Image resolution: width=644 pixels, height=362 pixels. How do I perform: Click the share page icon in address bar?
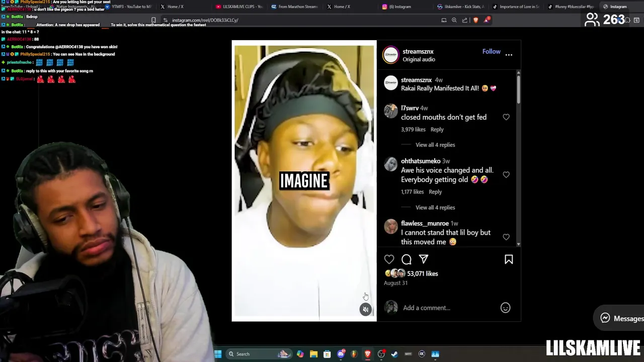[x=465, y=20]
